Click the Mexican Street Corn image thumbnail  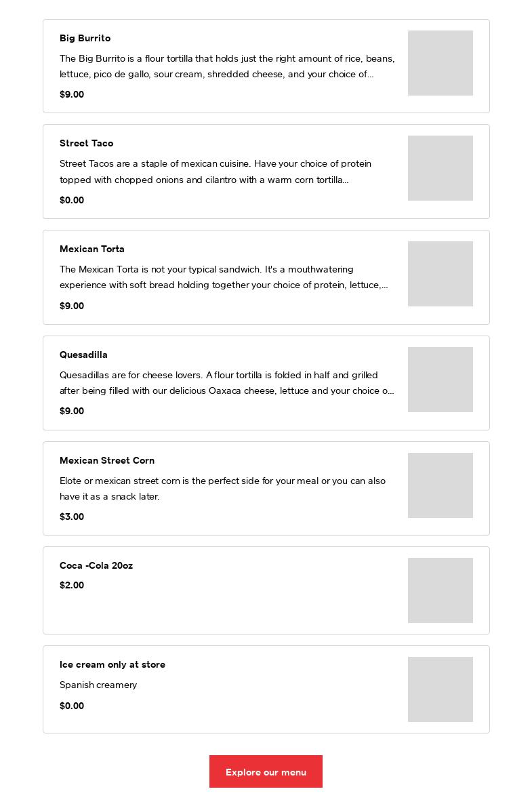click(x=440, y=485)
